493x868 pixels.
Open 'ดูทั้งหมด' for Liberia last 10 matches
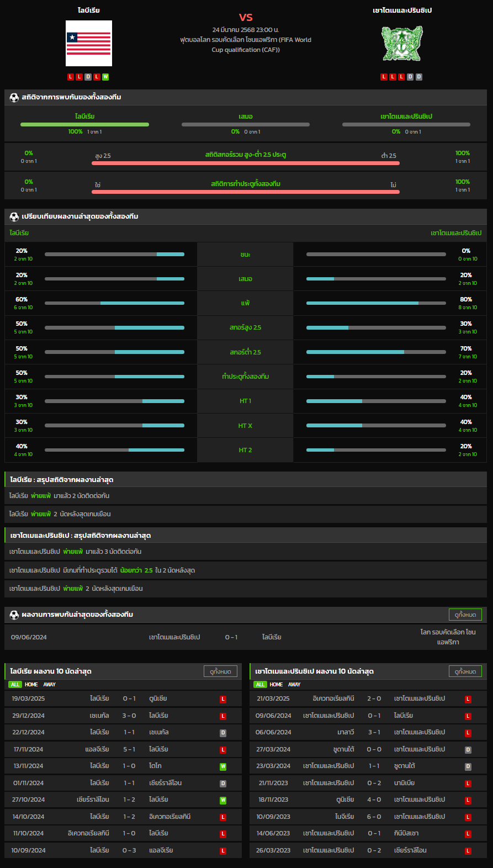(x=220, y=671)
